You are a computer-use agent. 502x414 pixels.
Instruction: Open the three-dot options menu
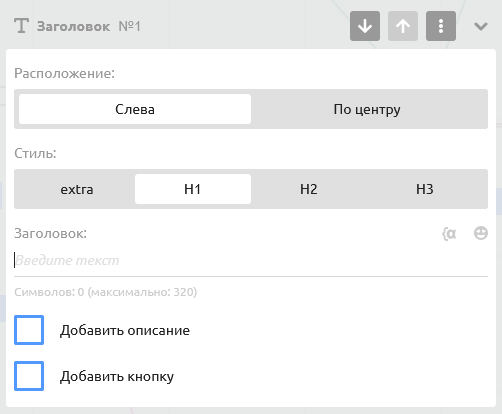click(x=441, y=26)
